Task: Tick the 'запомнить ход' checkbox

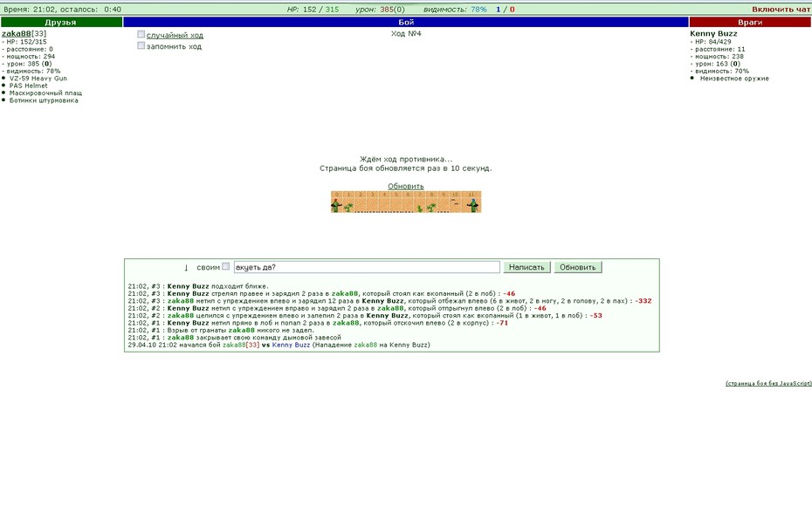Action: (x=141, y=45)
